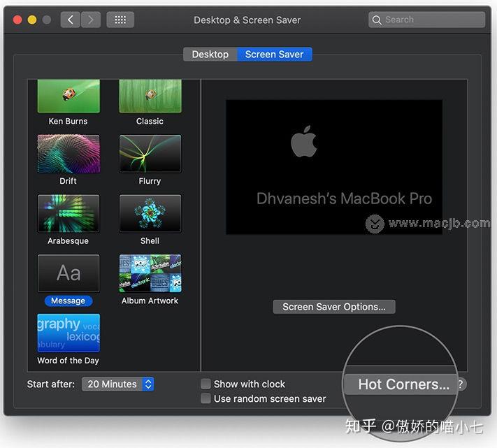Choose the Album Artwork screen saver thumbnail
The height and width of the screenshot is (448, 497).
point(150,273)
